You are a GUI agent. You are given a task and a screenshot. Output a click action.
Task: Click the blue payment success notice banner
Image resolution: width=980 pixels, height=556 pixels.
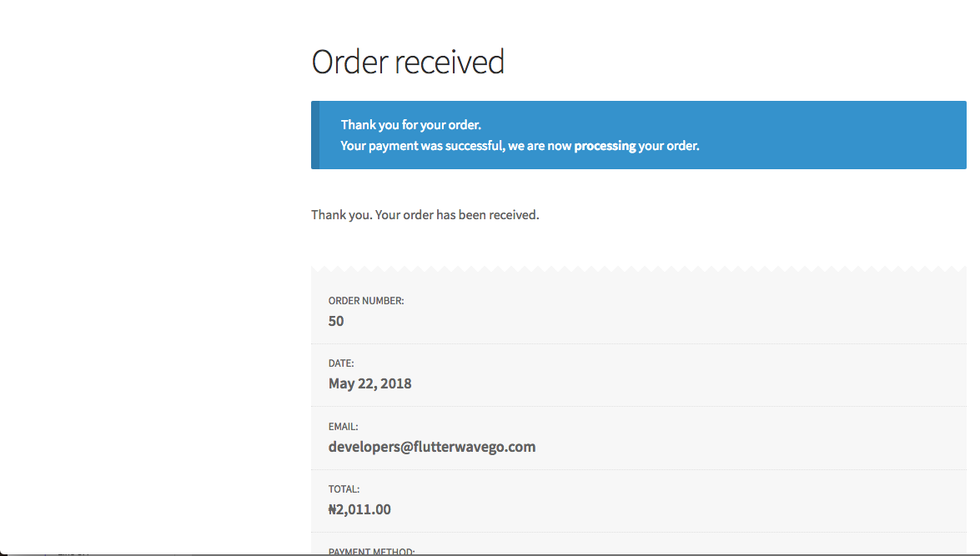[639, 135]
